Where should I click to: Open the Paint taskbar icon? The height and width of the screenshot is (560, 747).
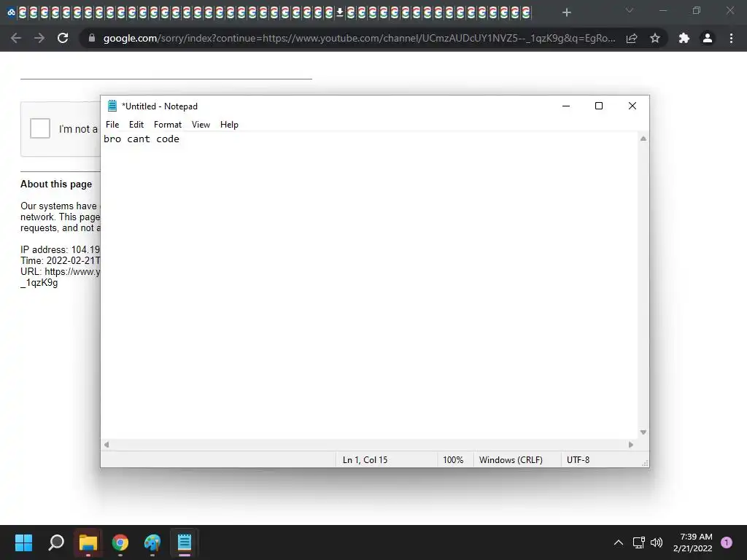coord(152,542)
